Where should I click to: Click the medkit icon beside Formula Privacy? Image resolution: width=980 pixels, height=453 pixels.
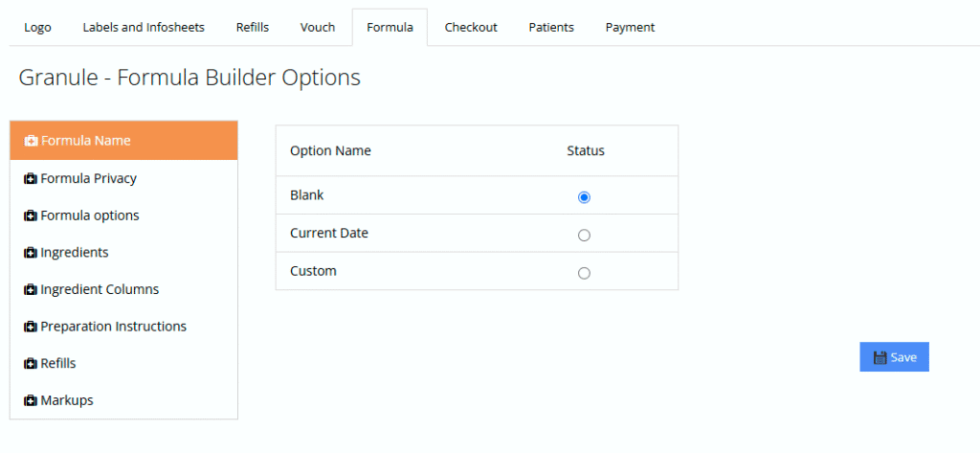coord(30,179)
